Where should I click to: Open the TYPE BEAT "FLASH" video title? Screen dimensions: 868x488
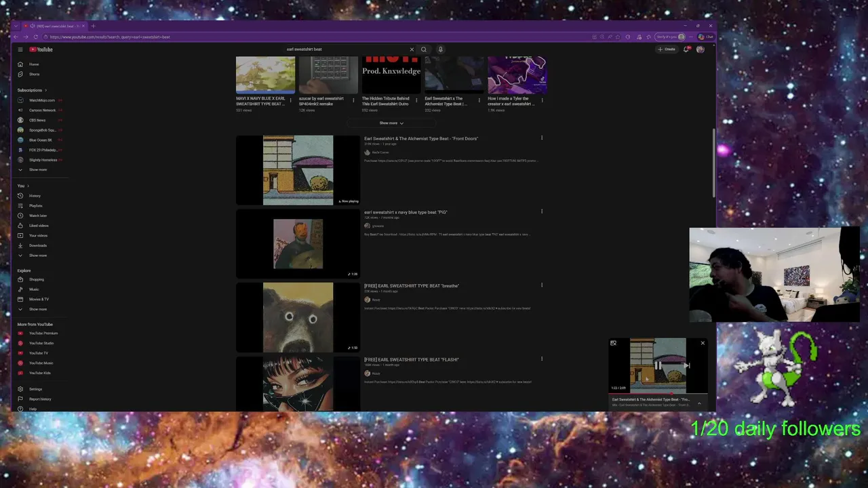pos(412,360)
